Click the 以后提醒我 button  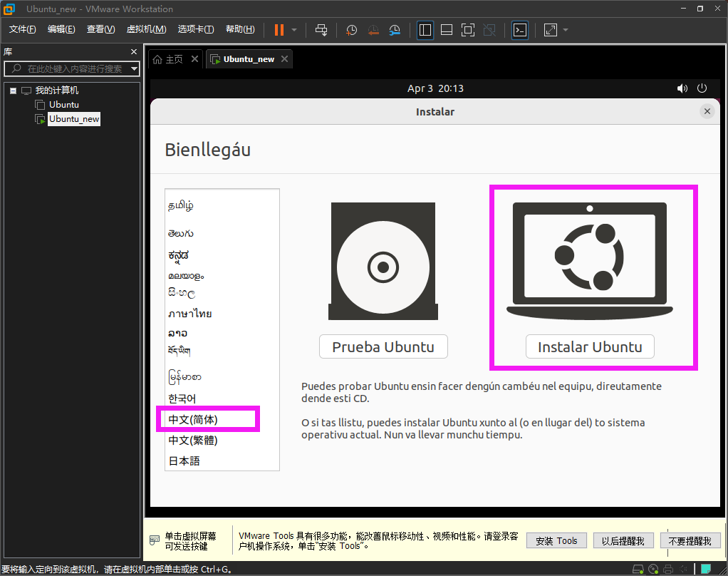[x=623, y=540]
